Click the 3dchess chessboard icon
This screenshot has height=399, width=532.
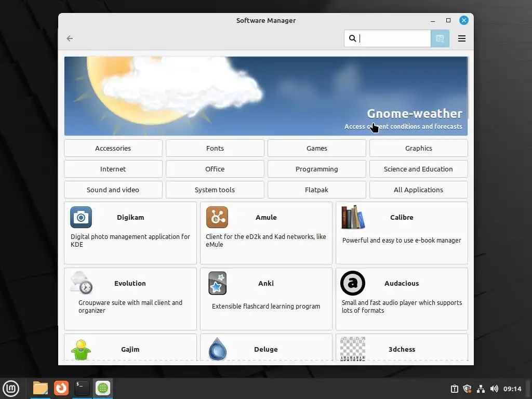tap(353, 349)
